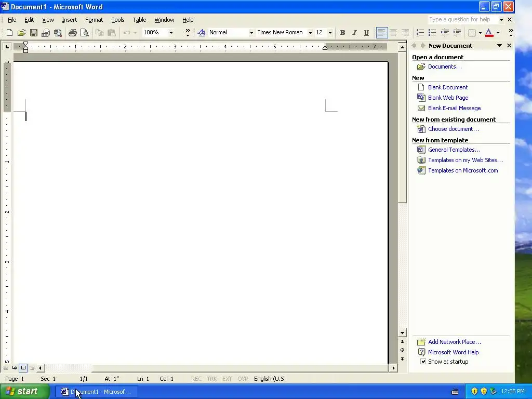Select Align Right alignment
Screen dimensions: 532x399
405,33
